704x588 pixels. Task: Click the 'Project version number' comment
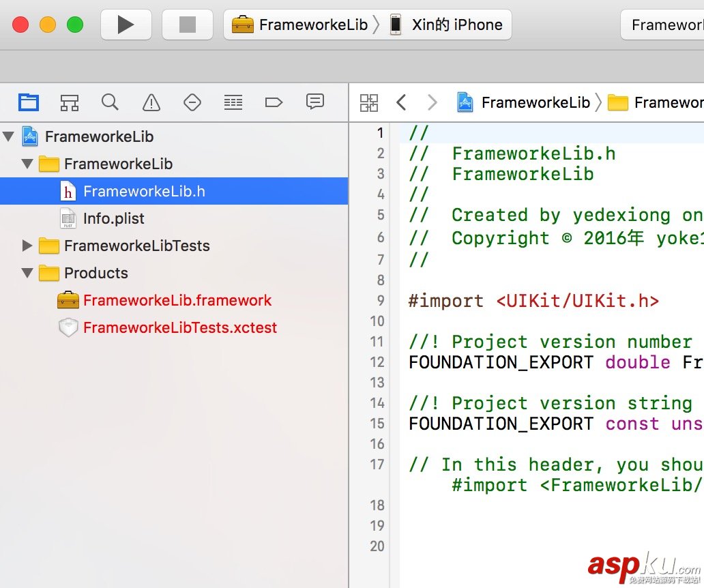click(551, 342)
